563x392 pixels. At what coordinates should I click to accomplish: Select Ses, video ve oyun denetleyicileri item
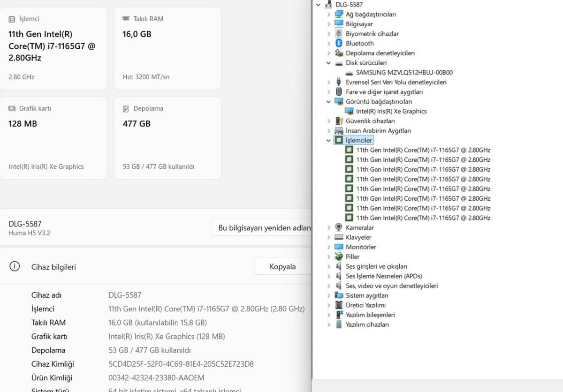392,286
